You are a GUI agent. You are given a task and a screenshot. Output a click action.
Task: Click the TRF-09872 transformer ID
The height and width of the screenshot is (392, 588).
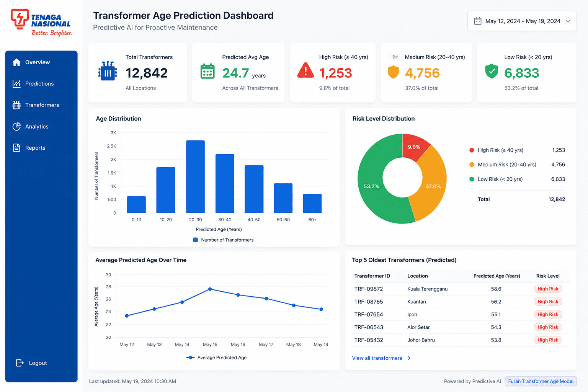(x=369, y=289)
